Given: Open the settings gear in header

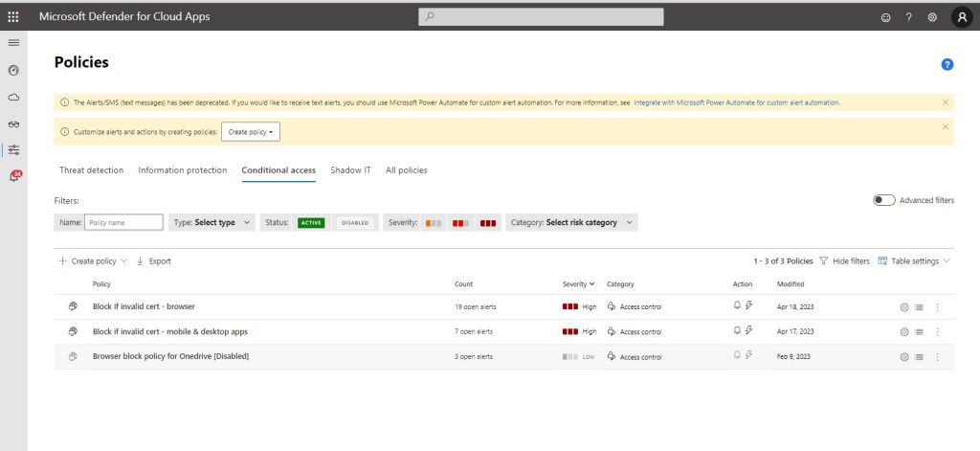Looking at the screenshot, I should [x=932, y=17].
